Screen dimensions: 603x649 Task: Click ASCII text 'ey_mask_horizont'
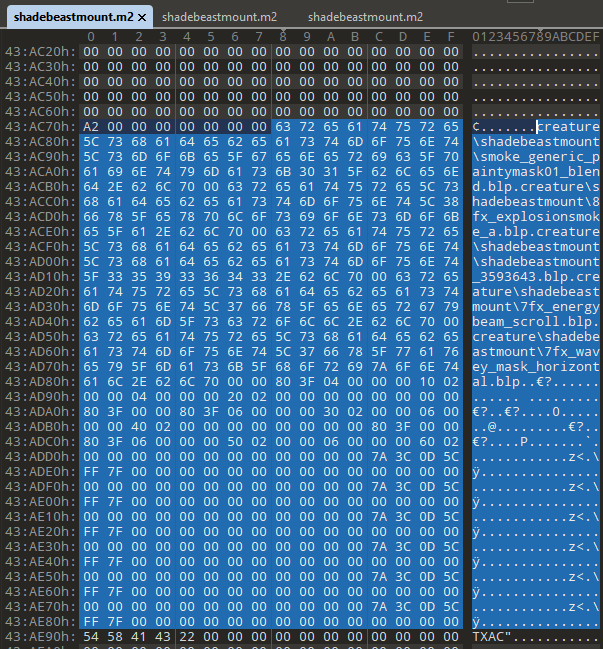click(x=536, y=367)
